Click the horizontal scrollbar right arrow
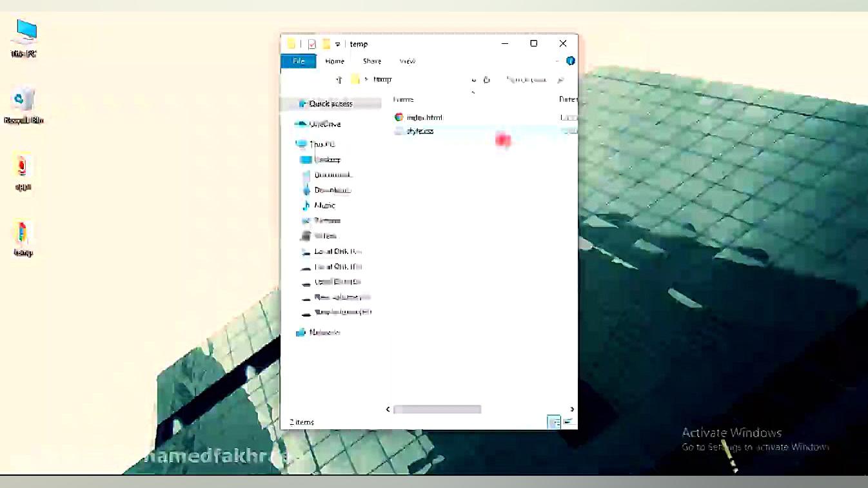Screen dimensions: 868x488 point(572,409)
